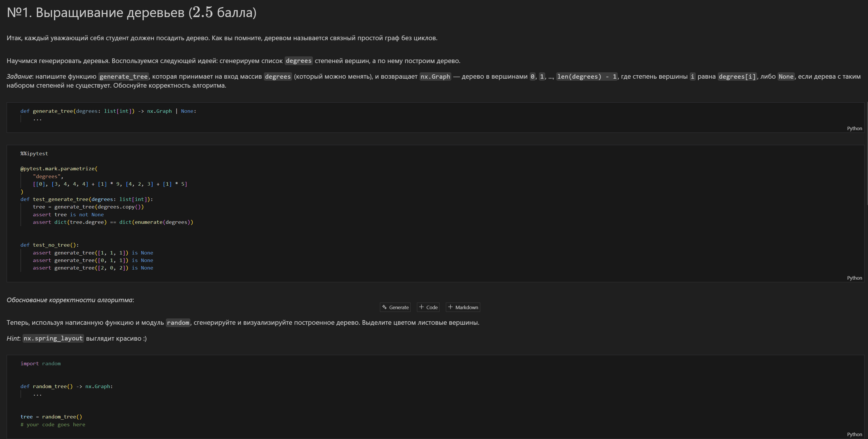The height and width of the screenshot is (439, 868).
Task: Click the @pytest.mark.parametrize decorator line
Action: 59,169
